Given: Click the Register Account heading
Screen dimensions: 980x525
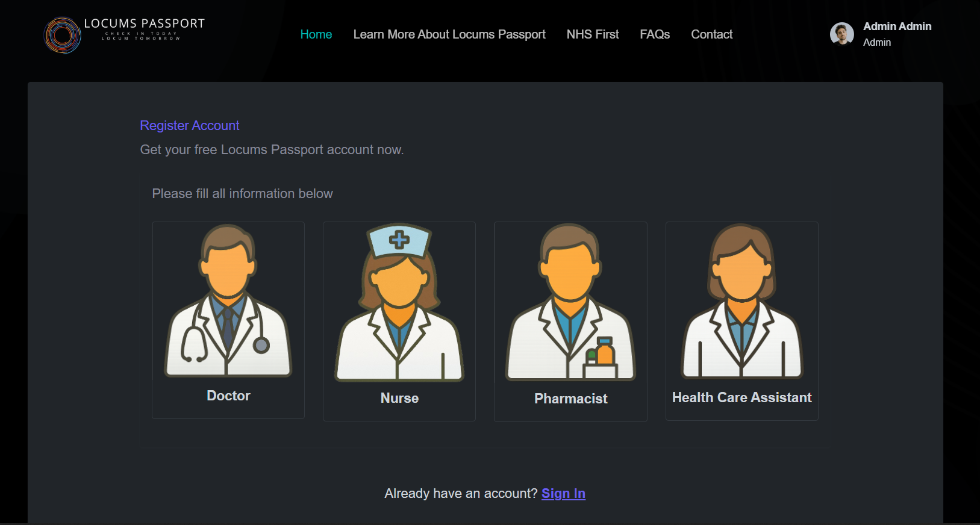Looking at the screenshot, I should [x=190, y=125].
